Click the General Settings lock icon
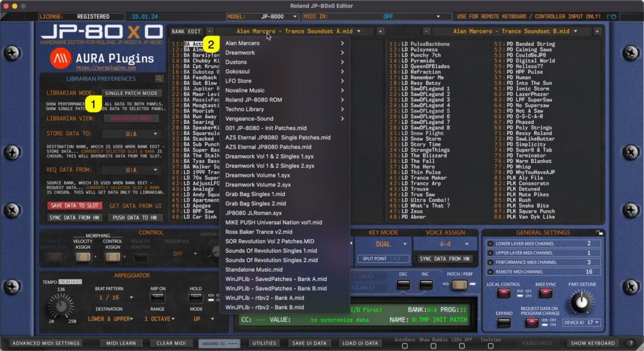 pos(599,233)
